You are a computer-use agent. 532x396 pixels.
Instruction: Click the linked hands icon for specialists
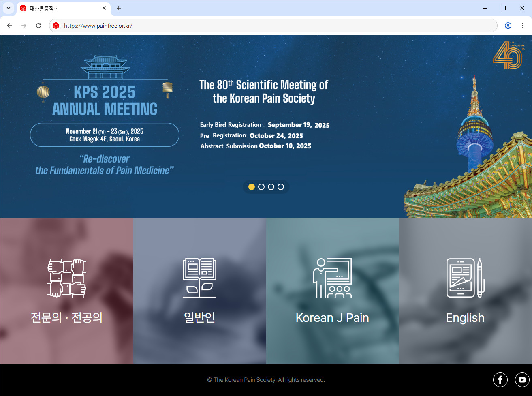pos(67,278)
